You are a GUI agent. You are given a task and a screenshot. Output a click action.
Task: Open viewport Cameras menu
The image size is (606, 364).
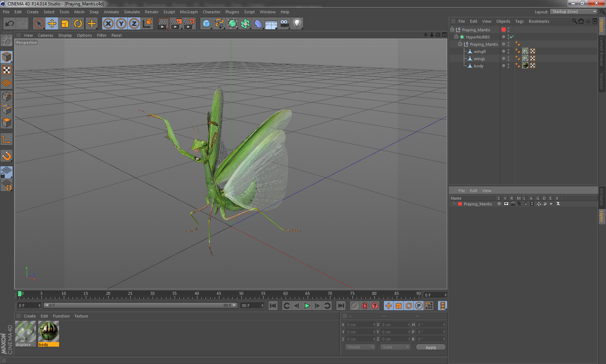(45, 35)
